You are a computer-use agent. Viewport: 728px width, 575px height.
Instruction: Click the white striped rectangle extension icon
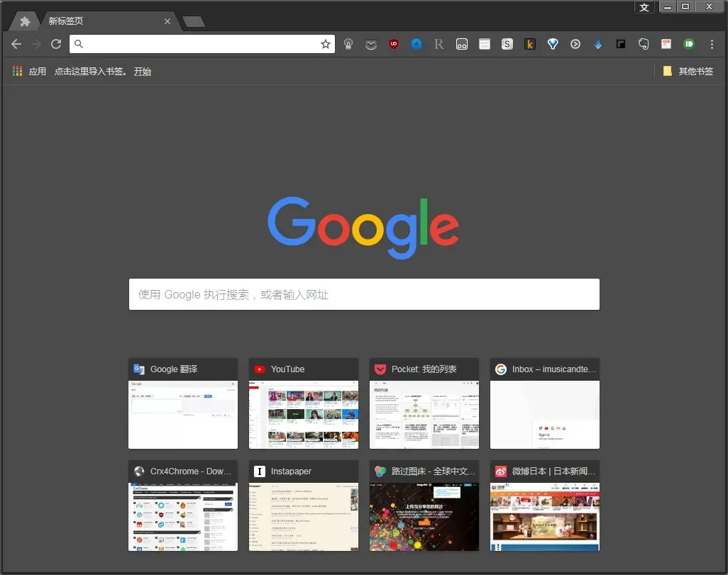click(x=484, y=44)
